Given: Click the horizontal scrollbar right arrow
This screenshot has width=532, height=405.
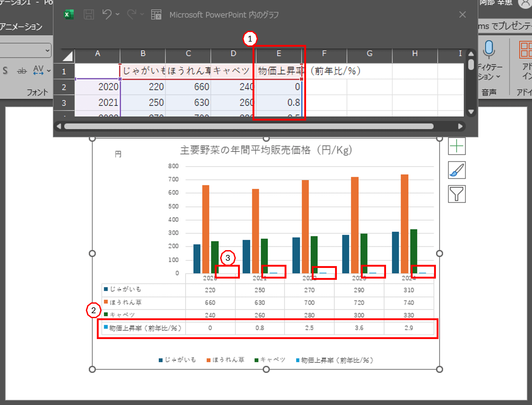Looking at the screenshot, I should (460, 126).
